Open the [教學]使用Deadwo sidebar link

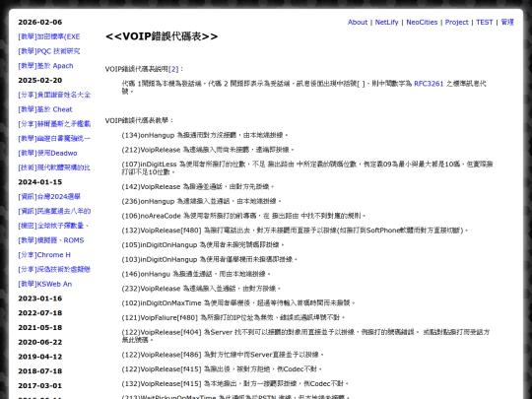(47, 153)
